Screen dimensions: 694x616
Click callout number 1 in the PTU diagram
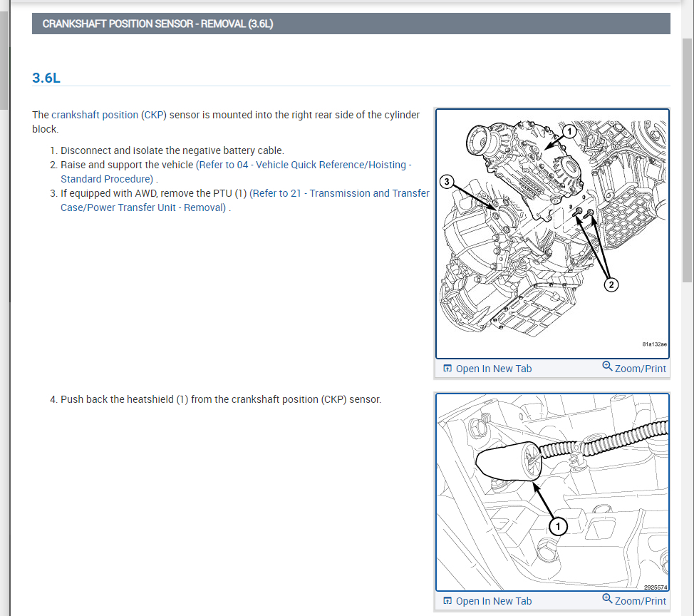point(569,131)
